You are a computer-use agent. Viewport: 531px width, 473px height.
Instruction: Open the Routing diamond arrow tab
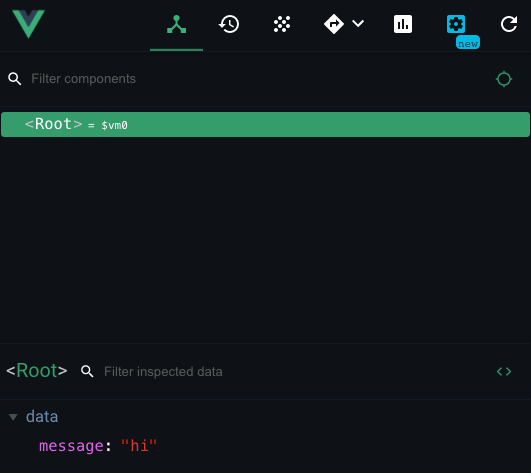point(334,24)
